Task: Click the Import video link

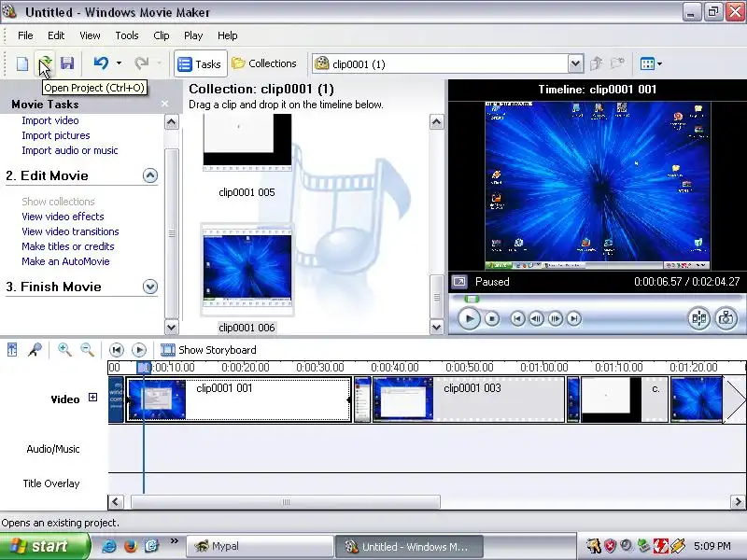Action: [x=50, y=120]
